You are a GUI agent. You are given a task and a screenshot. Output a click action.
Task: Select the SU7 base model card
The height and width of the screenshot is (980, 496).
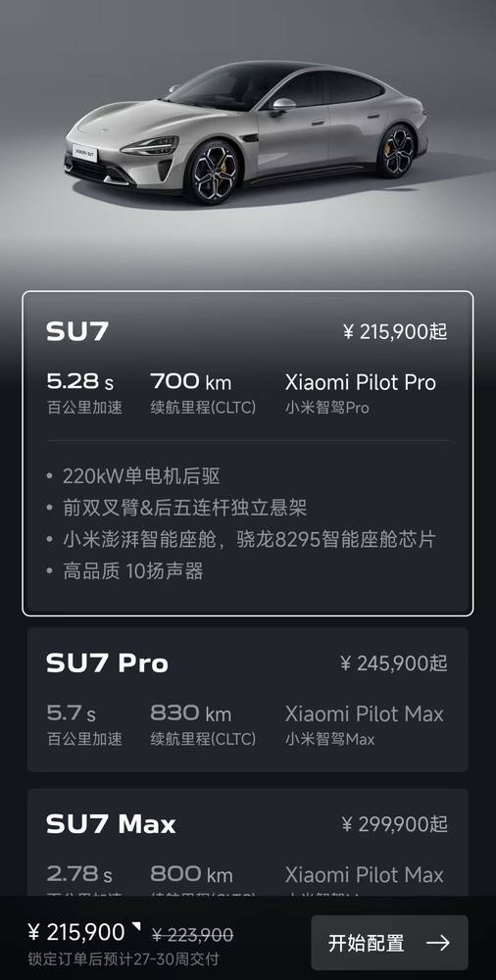click(x=248, y=453)
